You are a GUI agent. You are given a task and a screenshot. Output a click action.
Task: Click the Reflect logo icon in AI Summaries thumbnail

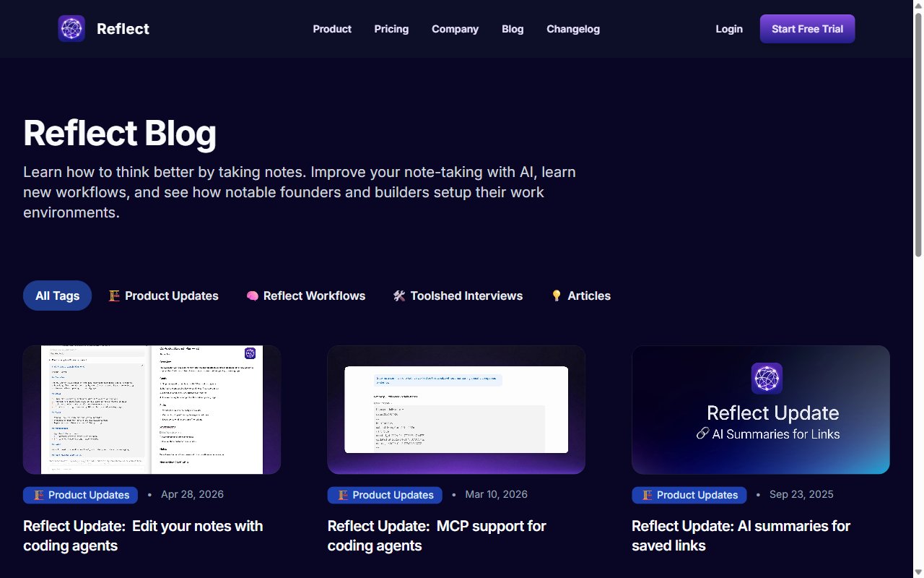tap(767, 379)
